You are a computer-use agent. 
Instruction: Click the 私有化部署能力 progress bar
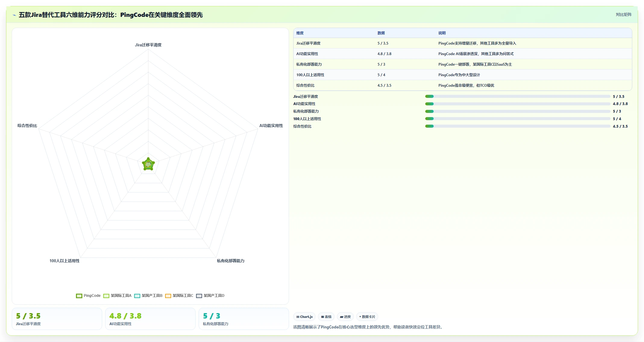point(518,111)
